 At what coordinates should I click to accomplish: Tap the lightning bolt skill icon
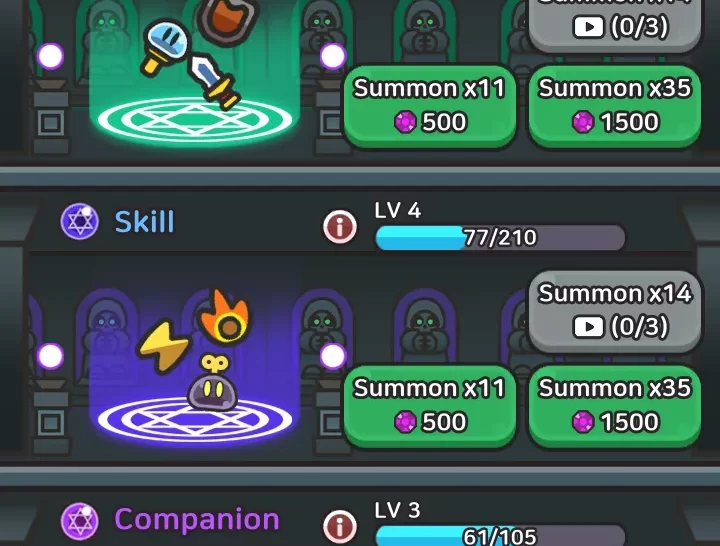pyautogui.click(x=163, y=346)
